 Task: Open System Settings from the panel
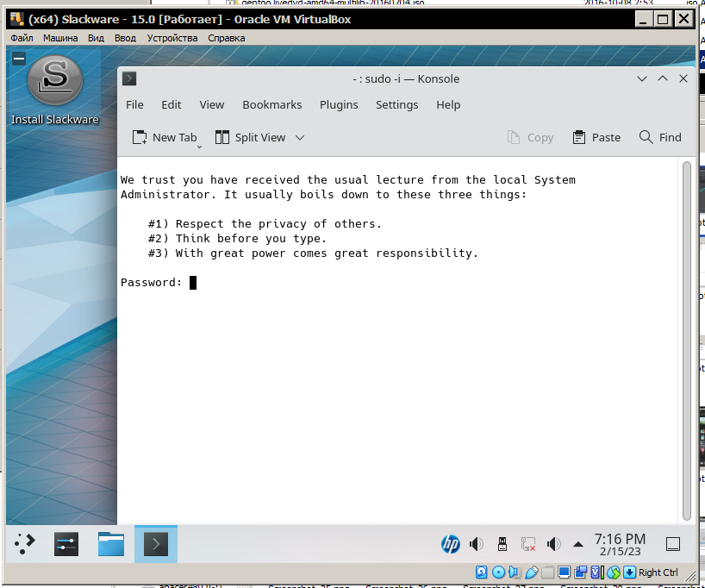66,544
